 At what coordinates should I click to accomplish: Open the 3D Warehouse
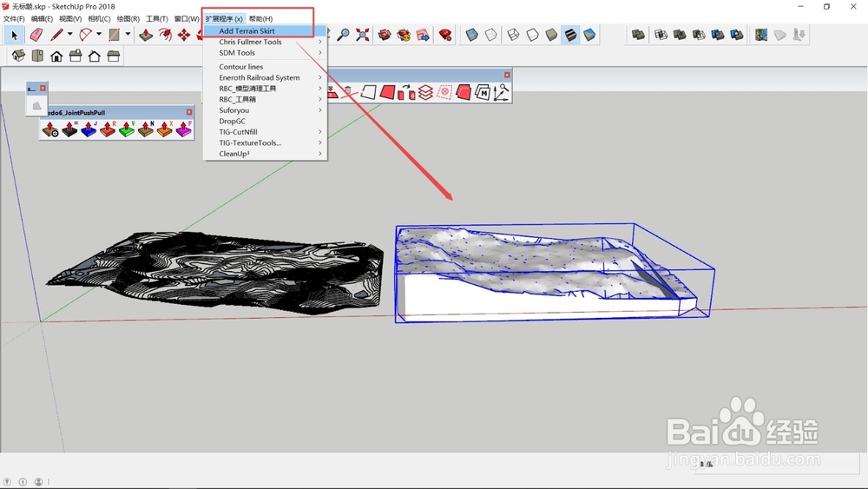(x=385, y=35)
